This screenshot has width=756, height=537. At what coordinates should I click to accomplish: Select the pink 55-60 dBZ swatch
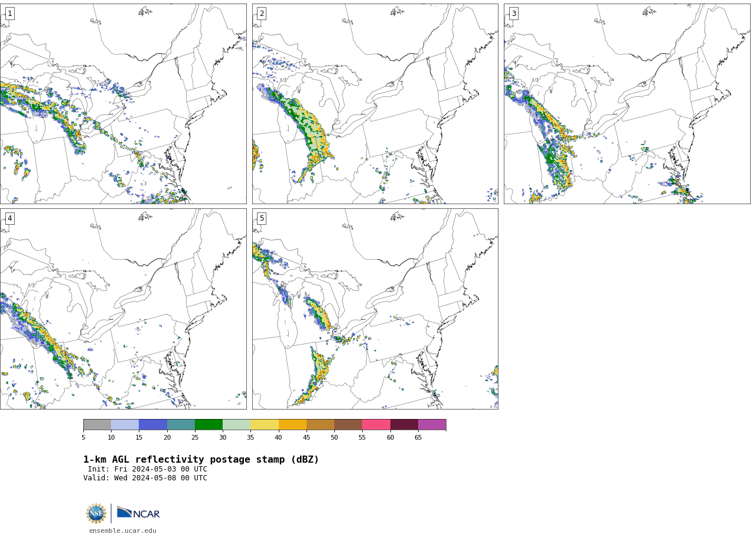[376, 425]
